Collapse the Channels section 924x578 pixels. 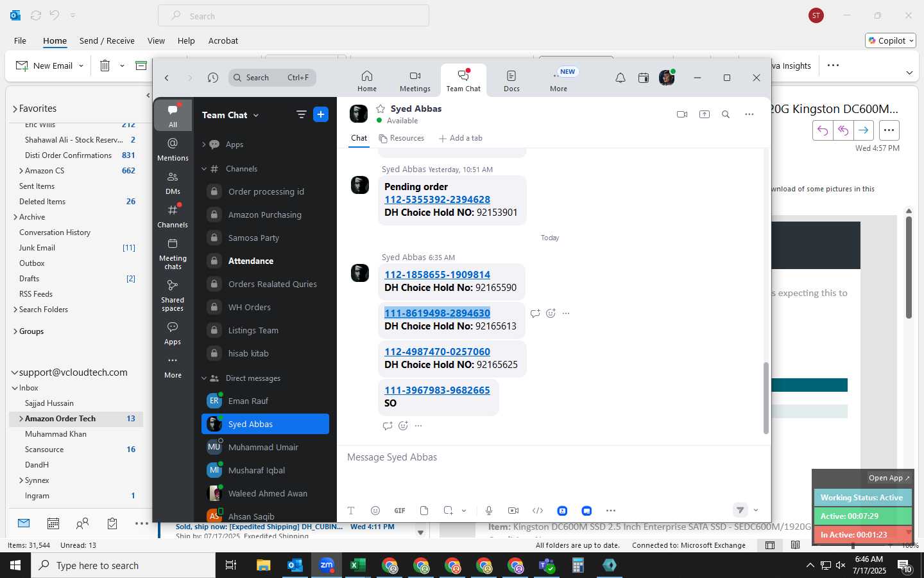[x=204, y=169]
